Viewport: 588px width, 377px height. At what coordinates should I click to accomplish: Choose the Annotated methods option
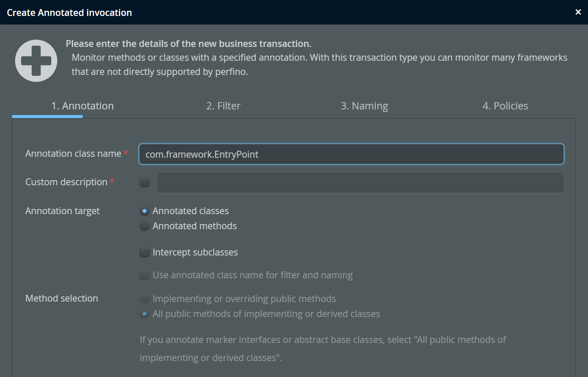145,226
